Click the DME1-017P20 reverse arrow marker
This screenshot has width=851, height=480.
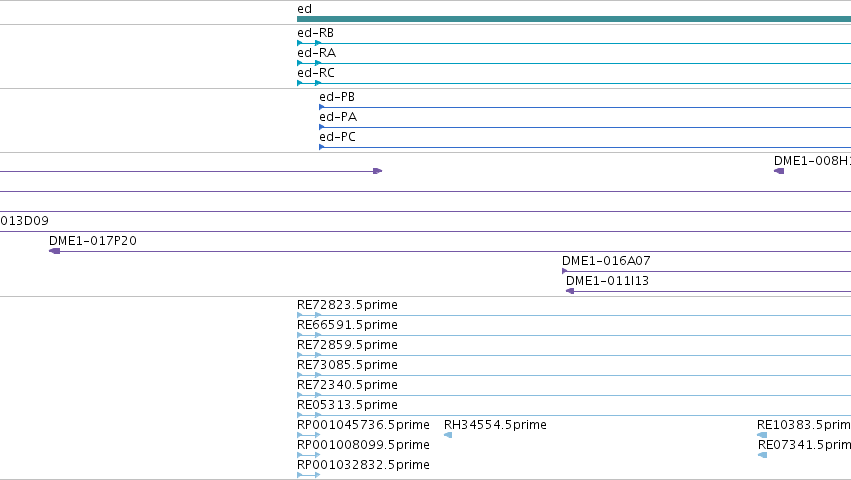(x=54, y=251)
